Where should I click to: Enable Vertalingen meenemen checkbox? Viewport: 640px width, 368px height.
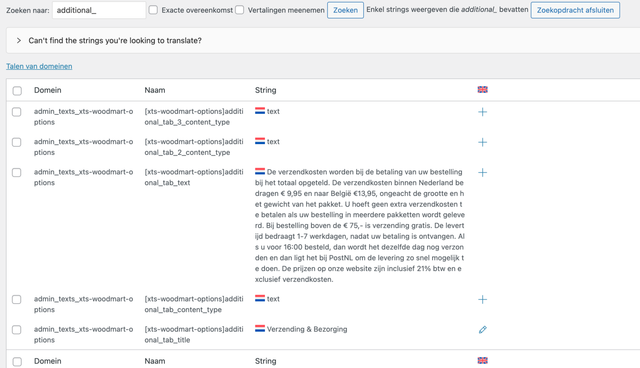coord(240,10)
